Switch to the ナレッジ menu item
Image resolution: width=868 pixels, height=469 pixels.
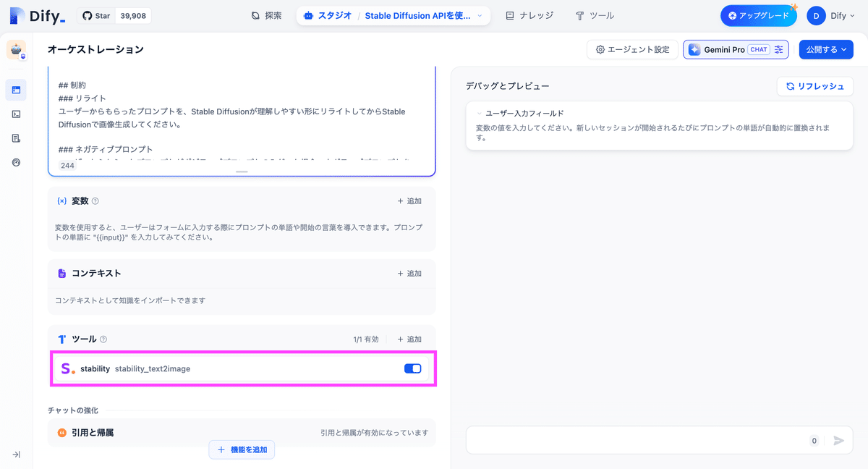pyautogui.click(x=529, y=14)
